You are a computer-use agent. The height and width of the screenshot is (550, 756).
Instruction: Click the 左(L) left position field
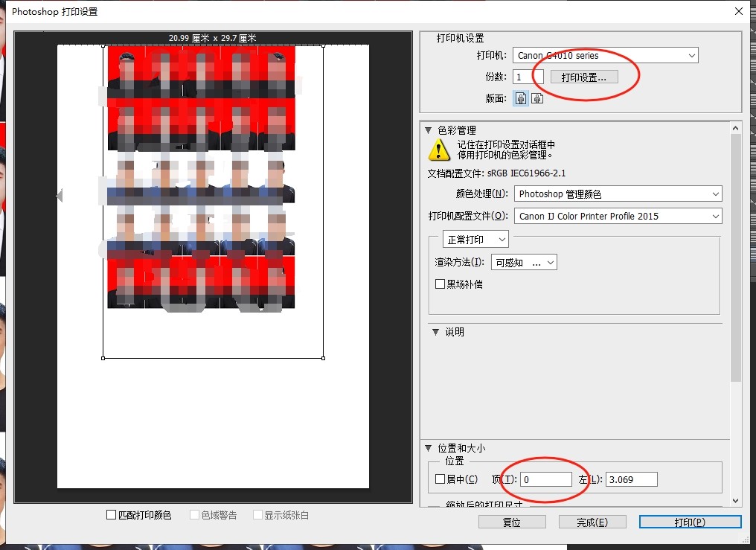point(632,479)
